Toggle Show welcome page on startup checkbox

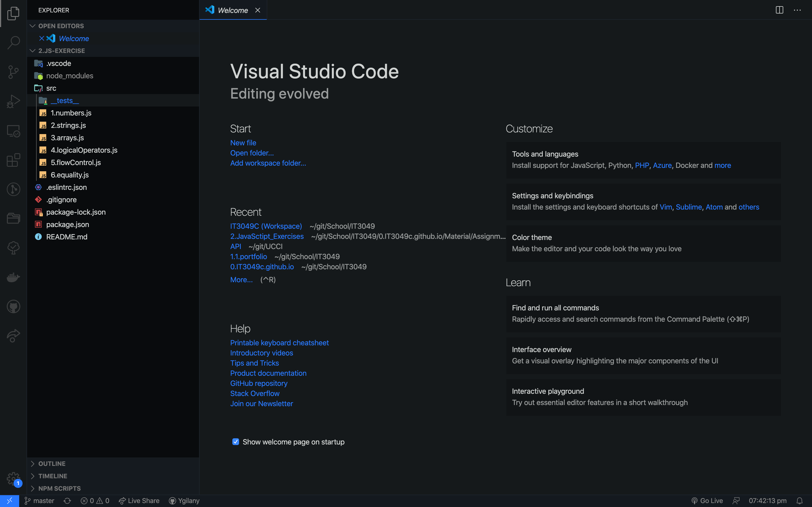(x=236, y=442)
